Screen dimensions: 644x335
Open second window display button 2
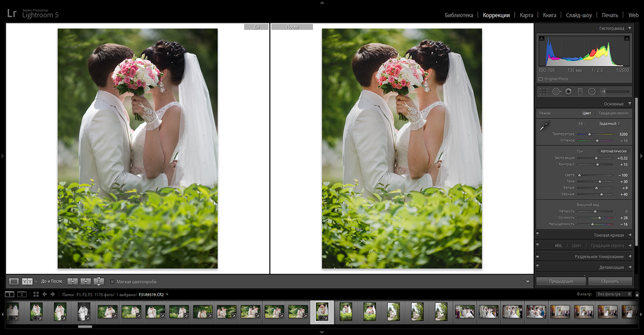tap(22, 295)
